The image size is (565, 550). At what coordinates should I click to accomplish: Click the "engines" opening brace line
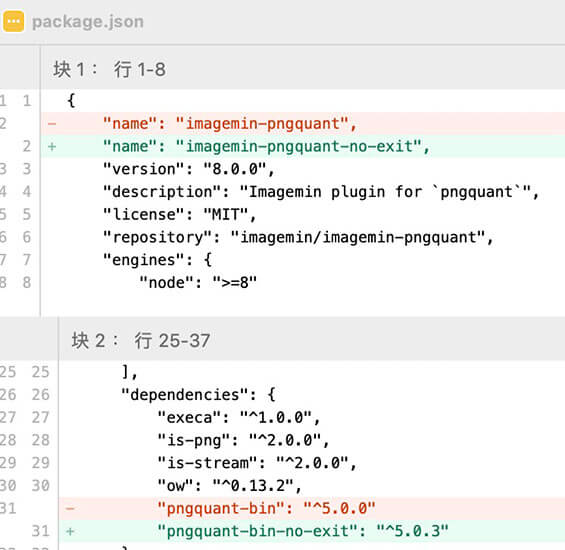(x=157, y=260)
